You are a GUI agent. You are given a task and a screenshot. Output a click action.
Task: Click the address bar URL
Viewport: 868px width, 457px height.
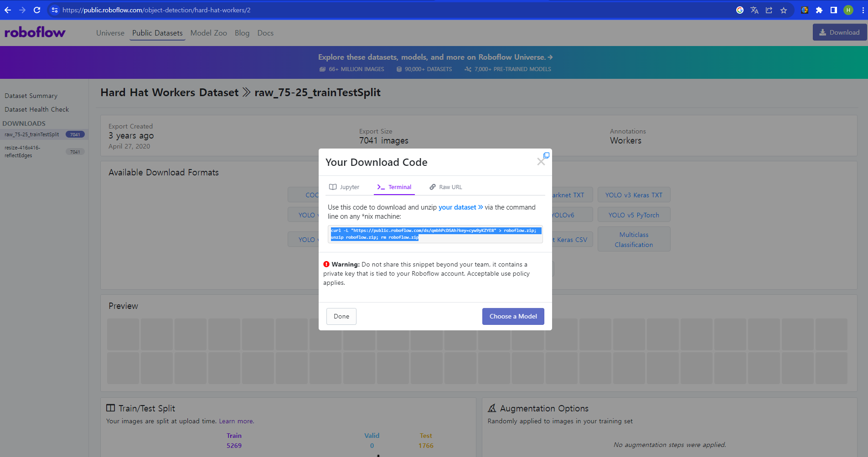pyautogui.click(x=156, y=10)
